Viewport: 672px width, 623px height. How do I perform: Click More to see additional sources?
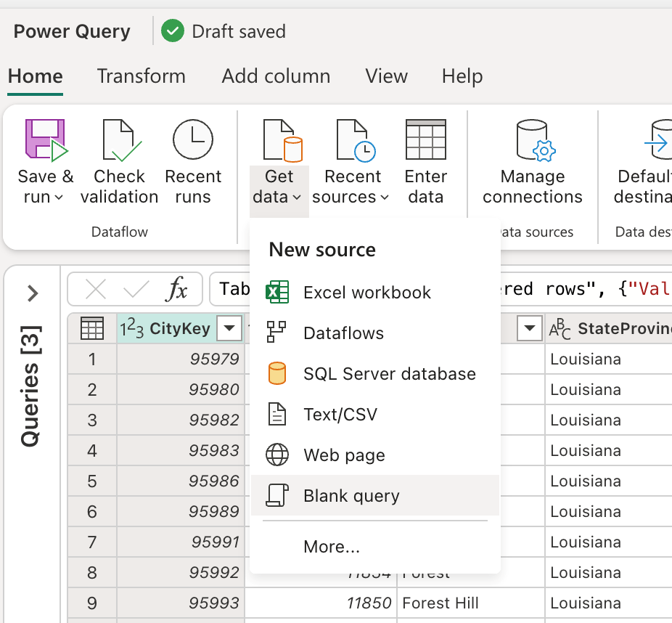point(331,547)
